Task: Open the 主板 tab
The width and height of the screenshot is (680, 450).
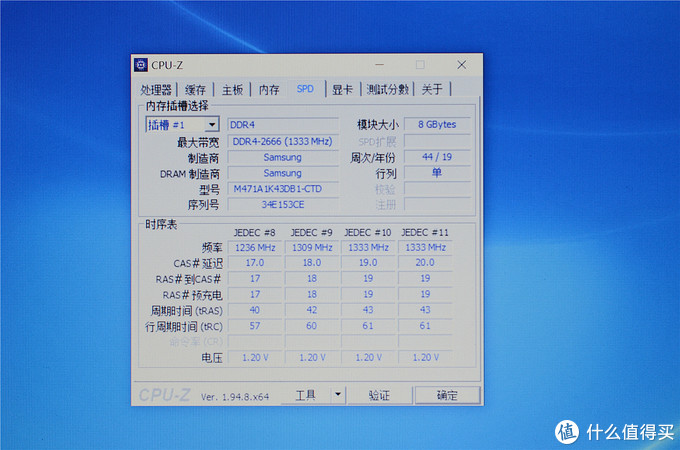Action: [x=232, y=90]
